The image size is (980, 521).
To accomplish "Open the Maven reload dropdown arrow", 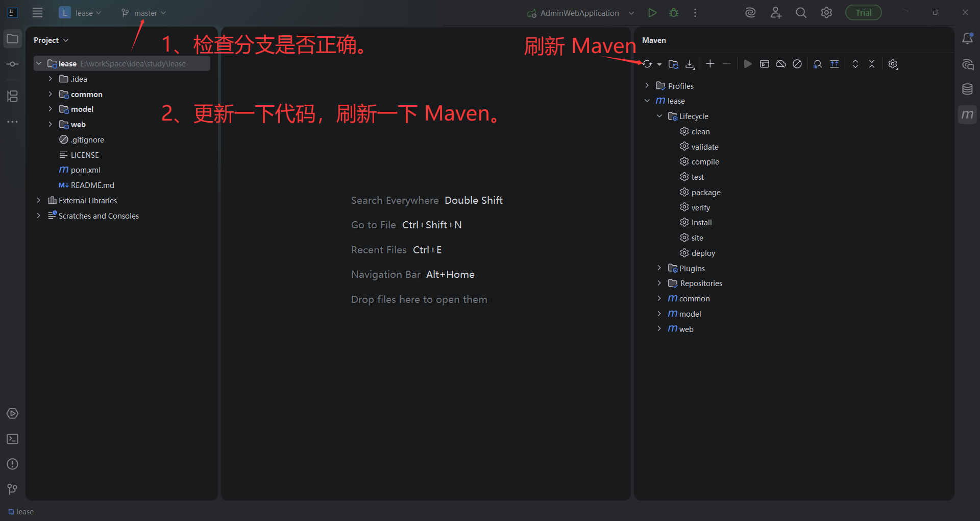I will point(659,64).
